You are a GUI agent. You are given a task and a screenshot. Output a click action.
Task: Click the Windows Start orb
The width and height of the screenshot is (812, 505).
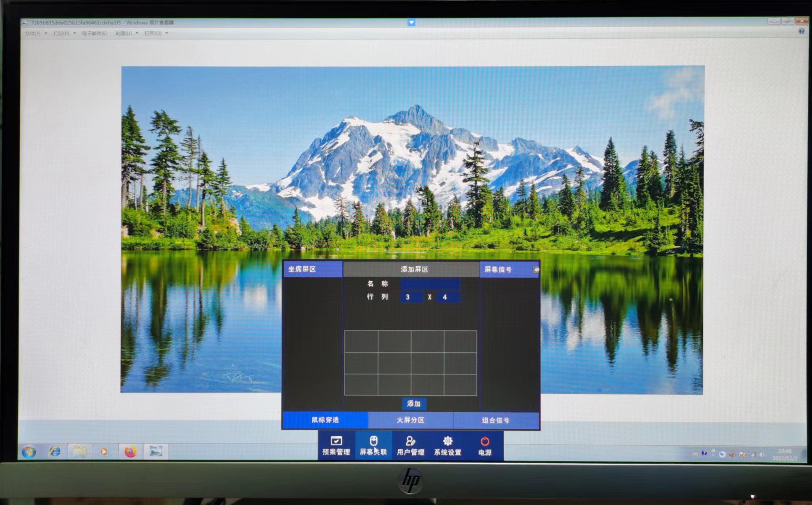29,451
